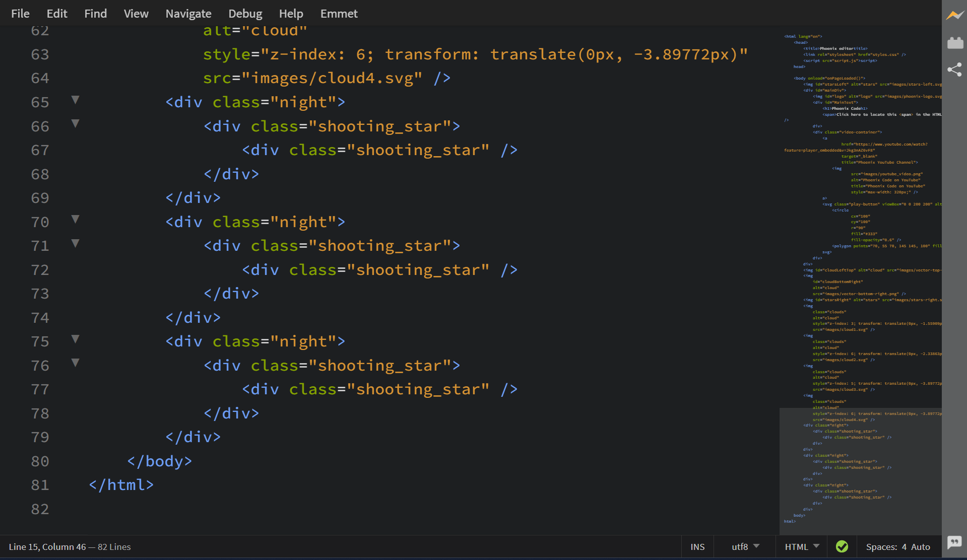Toggle Auto indentation detection

(921, 547)
